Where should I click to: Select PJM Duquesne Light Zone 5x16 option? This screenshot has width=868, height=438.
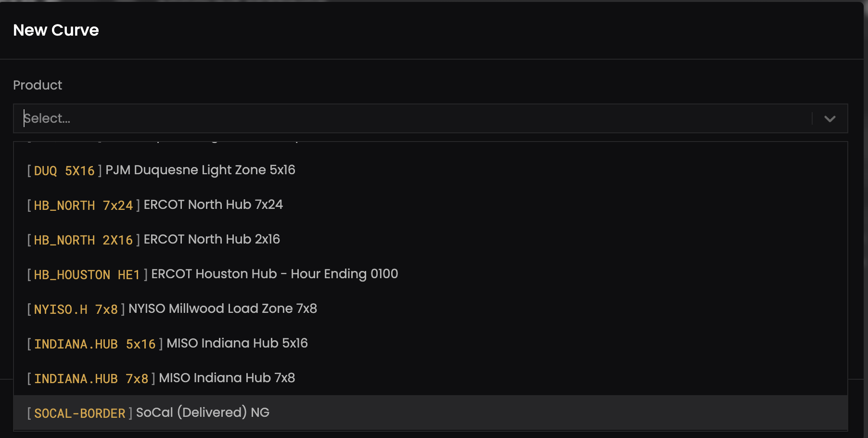point(200,170)
